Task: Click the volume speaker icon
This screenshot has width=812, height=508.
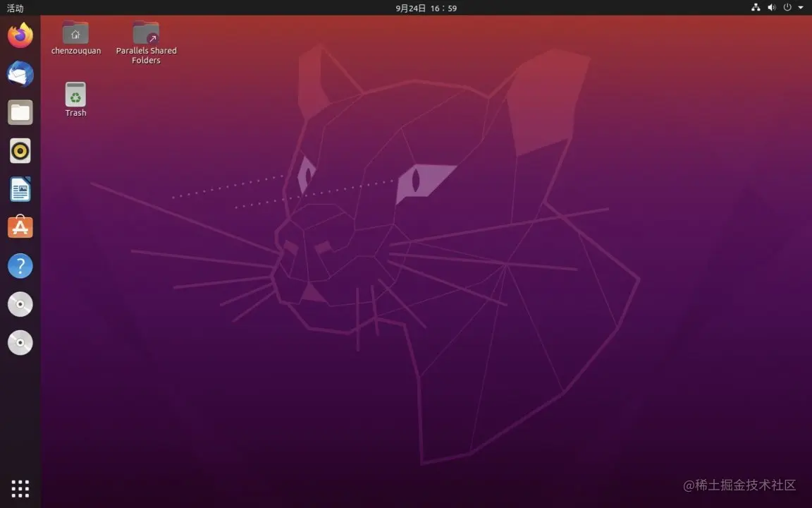Action: coord(772,7)
